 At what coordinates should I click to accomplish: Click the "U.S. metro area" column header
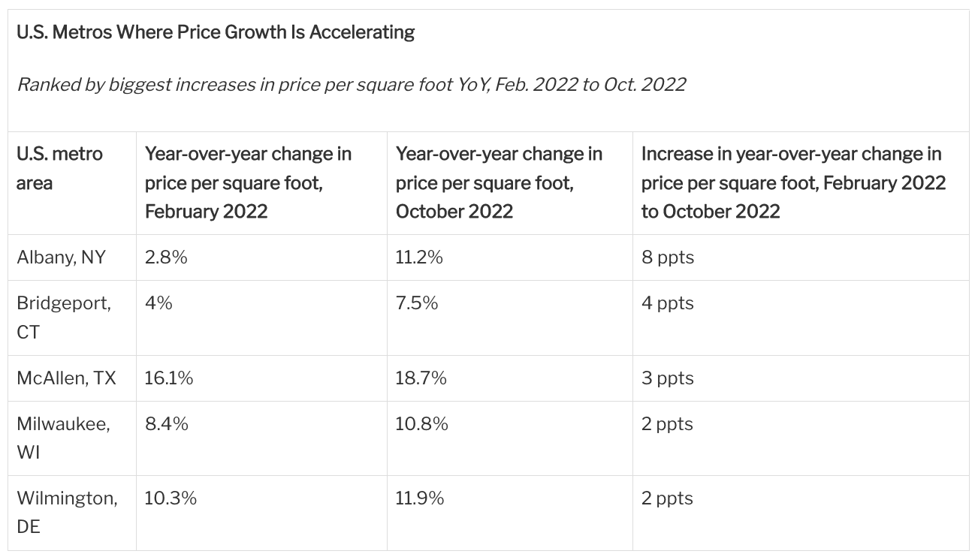tap(60, 168)
